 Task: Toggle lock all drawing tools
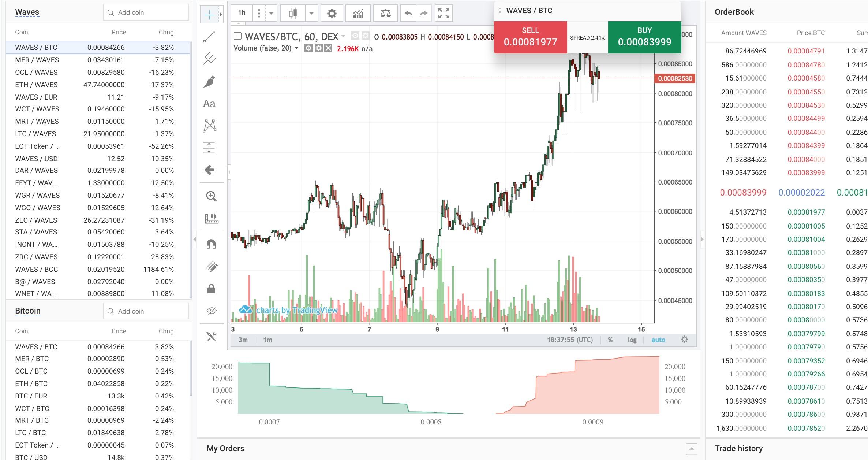(211, 289)
